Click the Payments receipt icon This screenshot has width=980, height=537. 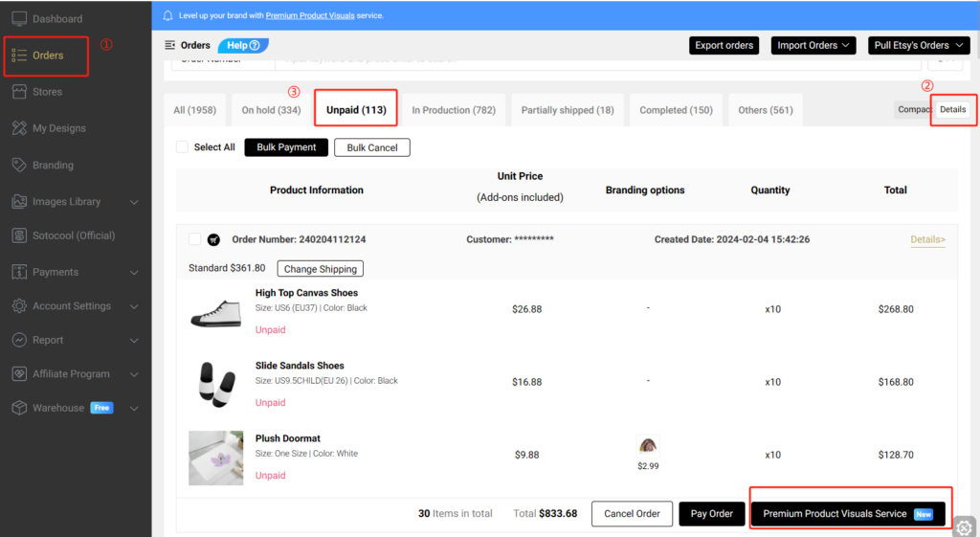point(19,272)
